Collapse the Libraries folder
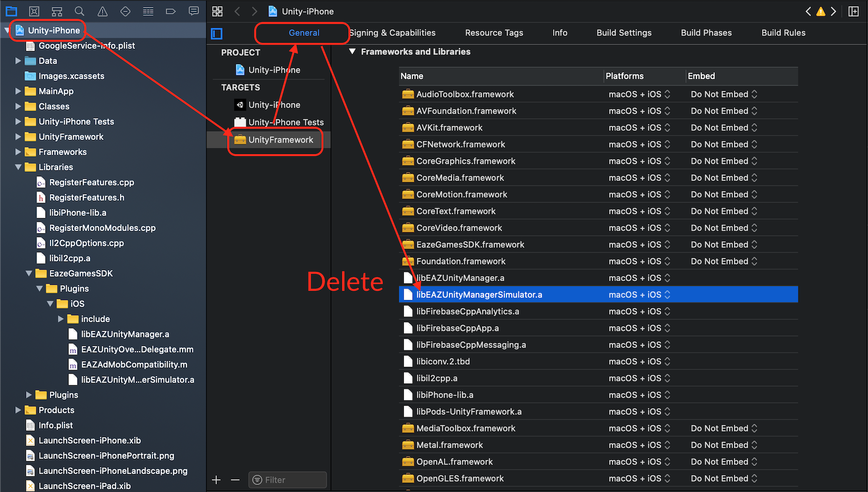868x492 pixels. point(18,167)
